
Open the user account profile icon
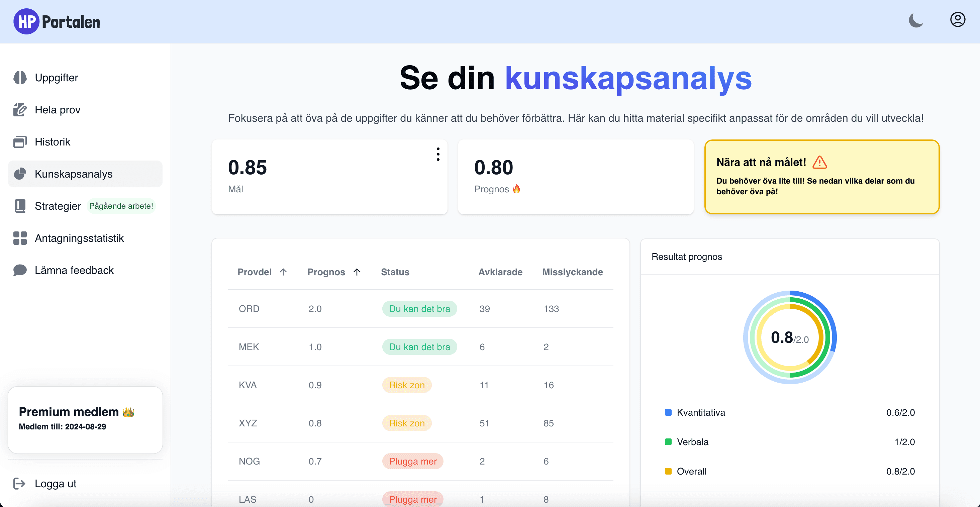(x=958, y=19)
